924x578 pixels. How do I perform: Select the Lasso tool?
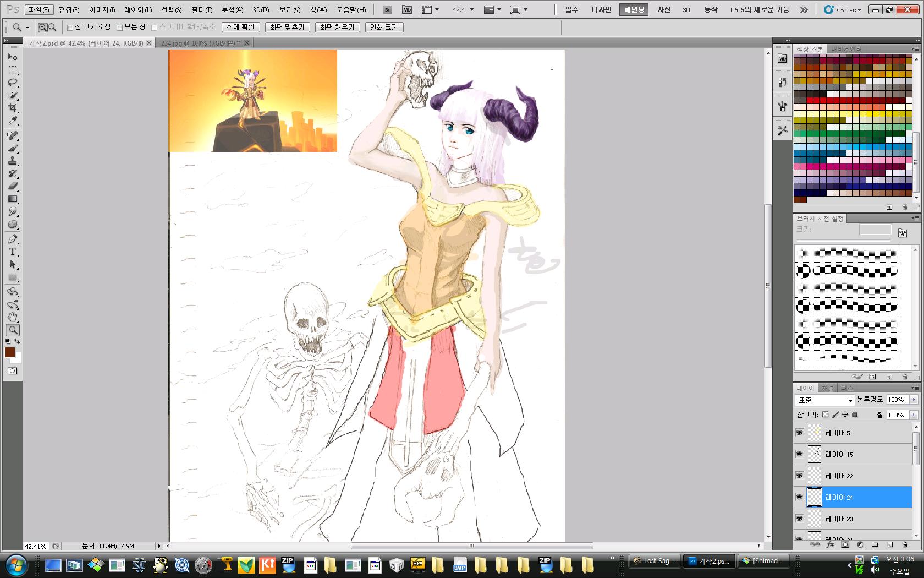pyautogui.click(x=13, y=83)
